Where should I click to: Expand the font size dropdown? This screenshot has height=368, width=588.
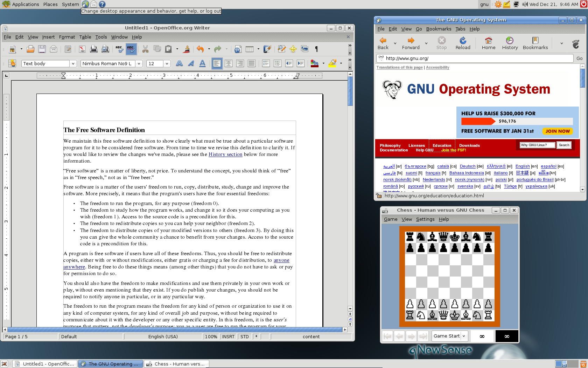tap(167, 63)
